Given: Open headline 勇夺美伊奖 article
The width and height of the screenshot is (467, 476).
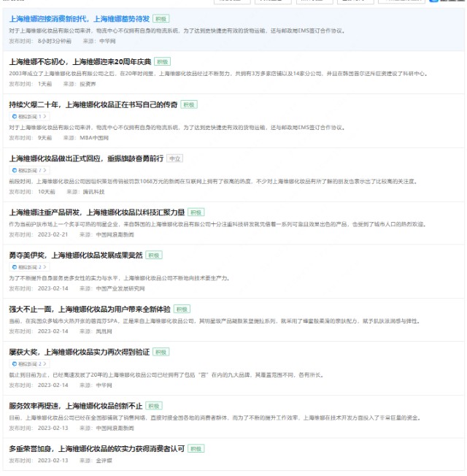Looking at the screenshot, I should tap(76, 256).
